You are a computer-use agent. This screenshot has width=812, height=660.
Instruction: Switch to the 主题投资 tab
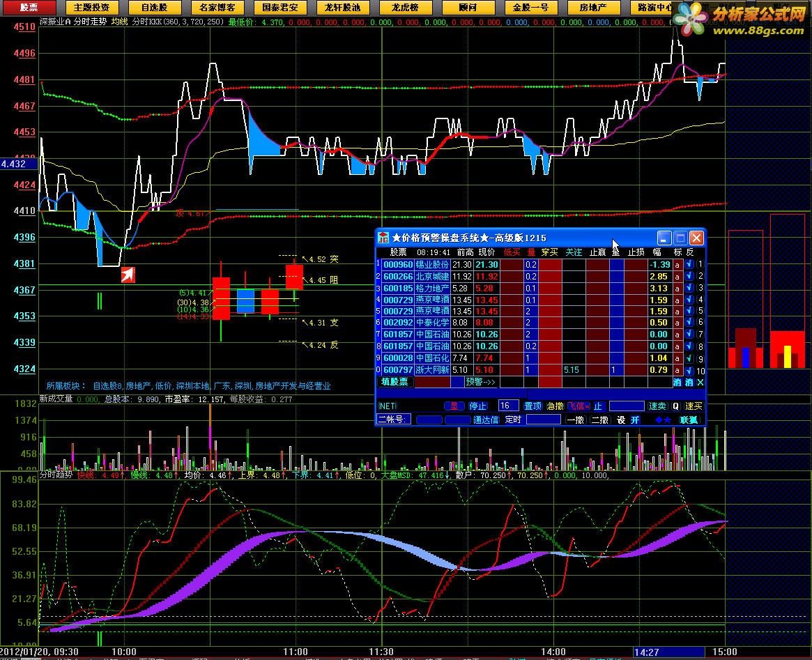(92, 7)
